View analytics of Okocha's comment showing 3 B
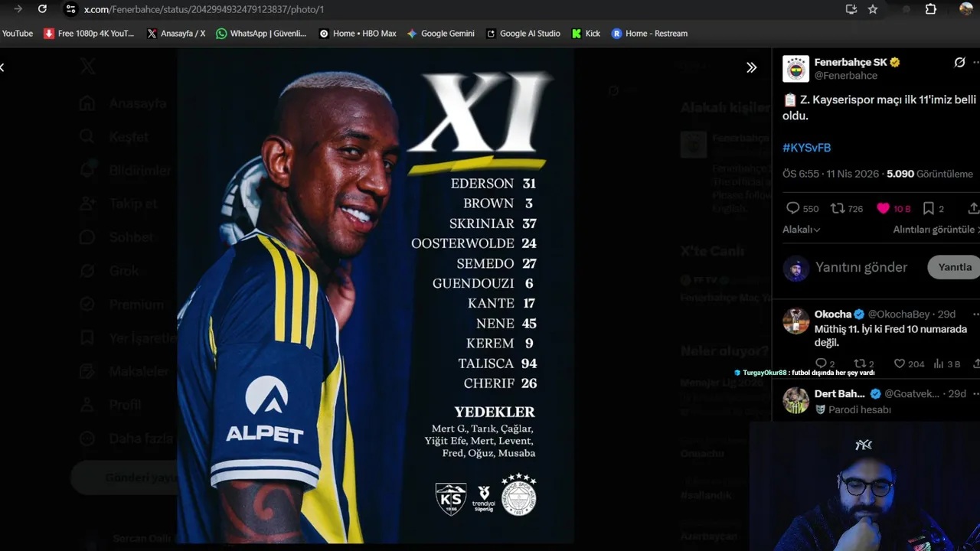 (947, 364)
